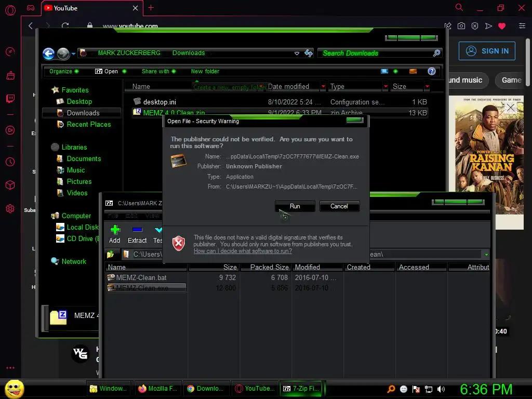
Task: Click the refresh icon beside the address bar
Action: tap(309, 53)
